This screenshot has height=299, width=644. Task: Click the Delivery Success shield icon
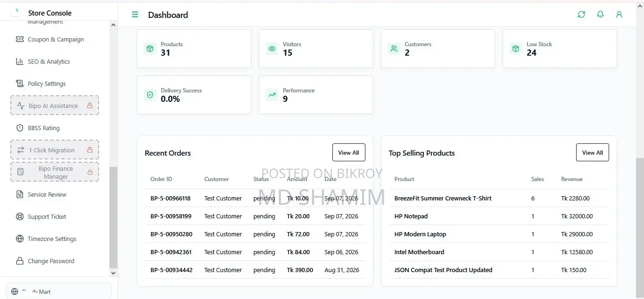150,95
